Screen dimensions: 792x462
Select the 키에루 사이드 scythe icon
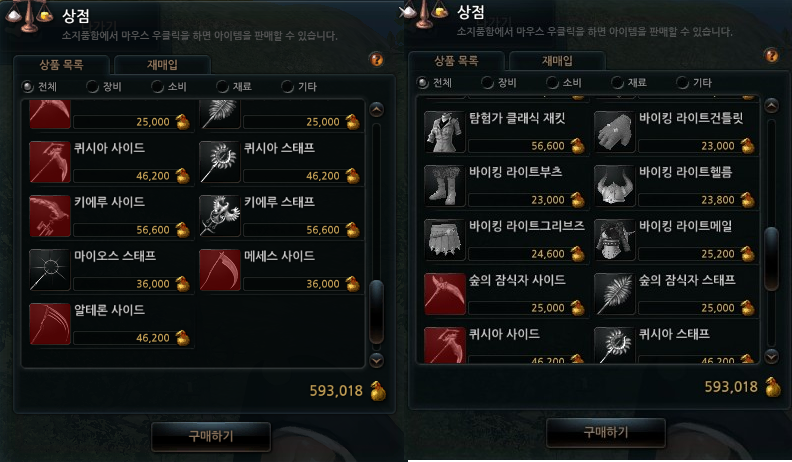pyautogui.click(x=50, y=216)
